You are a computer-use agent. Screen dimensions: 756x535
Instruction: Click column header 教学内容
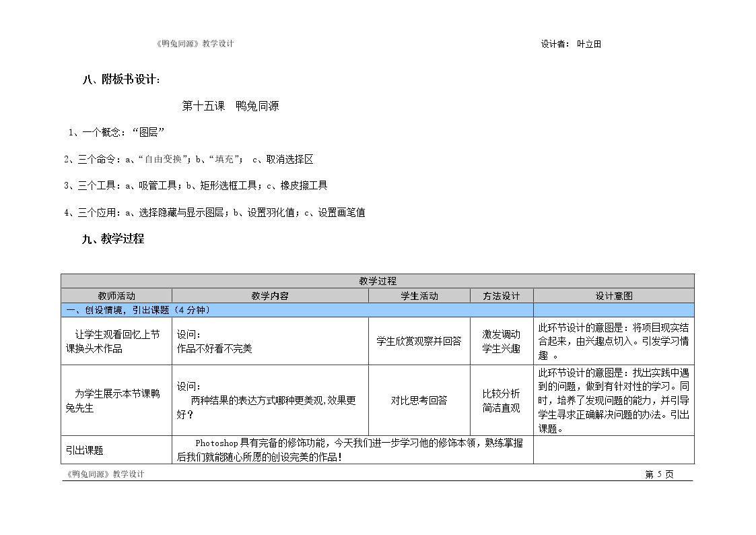pyautogui.click(x=270, y=296)
